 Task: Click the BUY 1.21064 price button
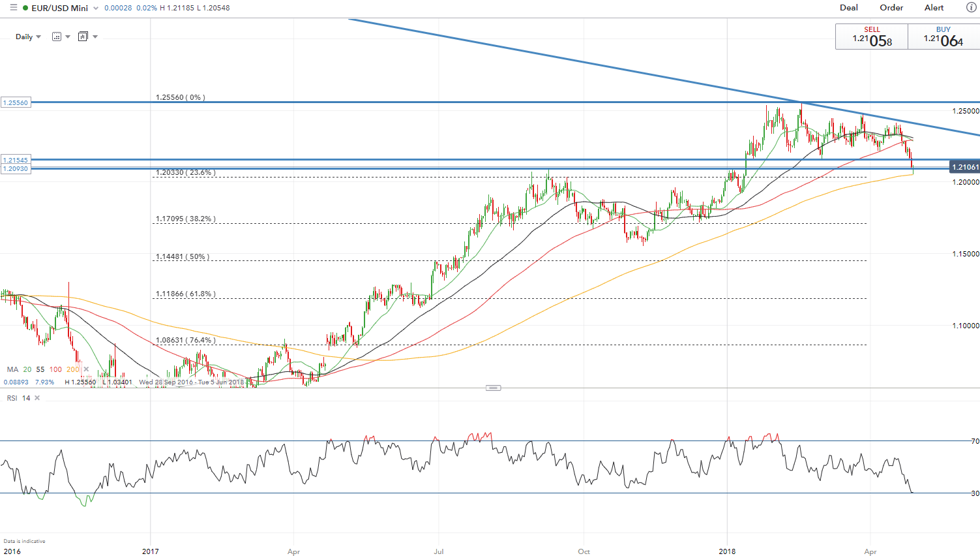(943, 37)
